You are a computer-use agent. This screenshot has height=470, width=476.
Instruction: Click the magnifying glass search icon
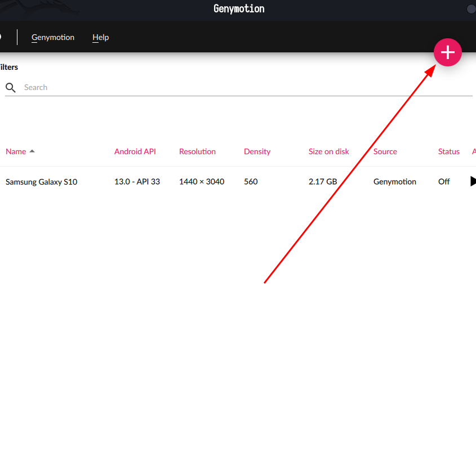pos(11,88)
